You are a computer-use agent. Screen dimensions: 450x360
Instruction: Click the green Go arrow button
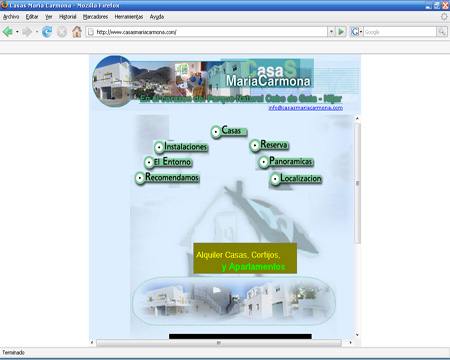pos(341,32)
